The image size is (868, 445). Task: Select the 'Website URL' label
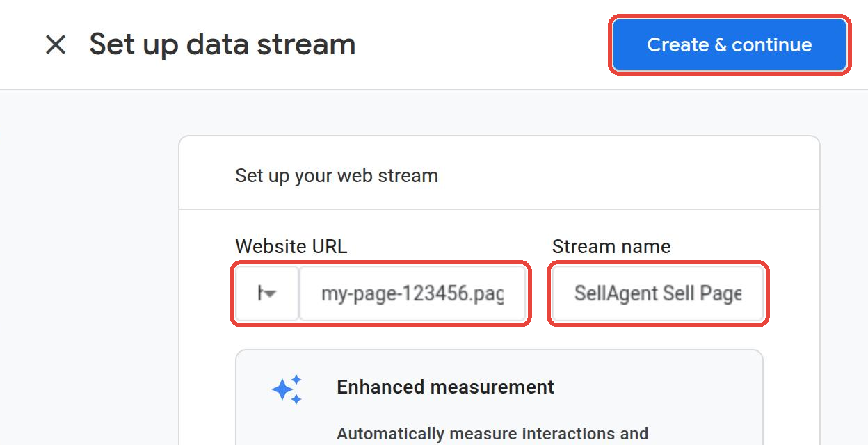tap(291, 246)
